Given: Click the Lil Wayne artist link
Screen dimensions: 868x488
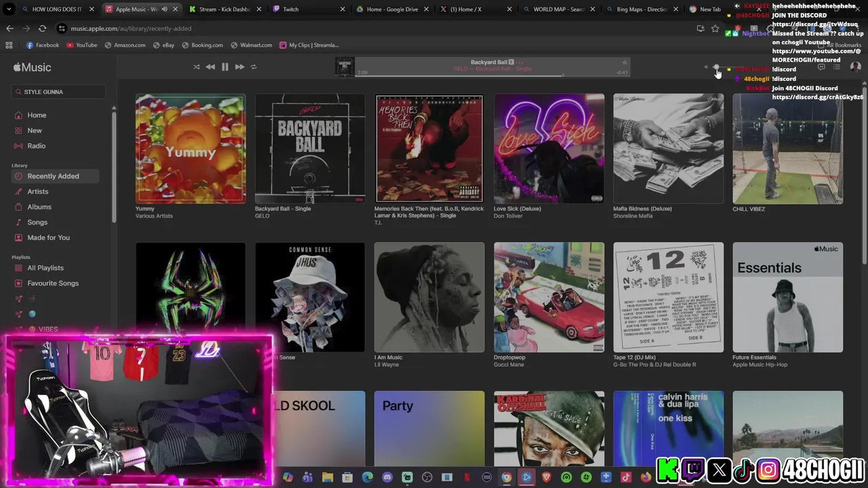Looking at the screenshot, I should [x=387, y=365].
